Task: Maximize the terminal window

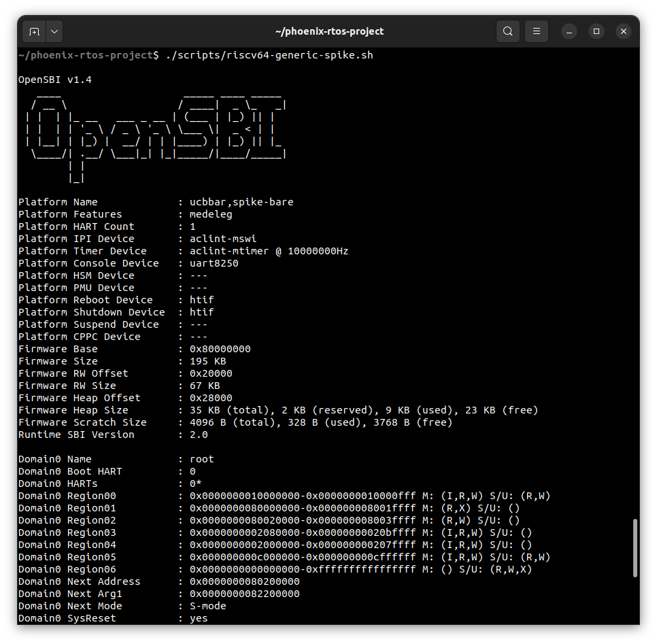Action: (596, 31)
